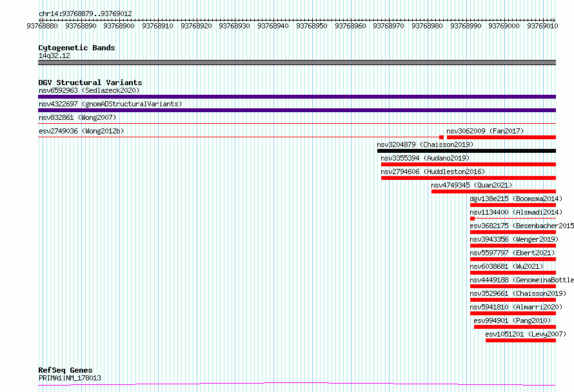Click the DGV Structural Variants track title

90,83
